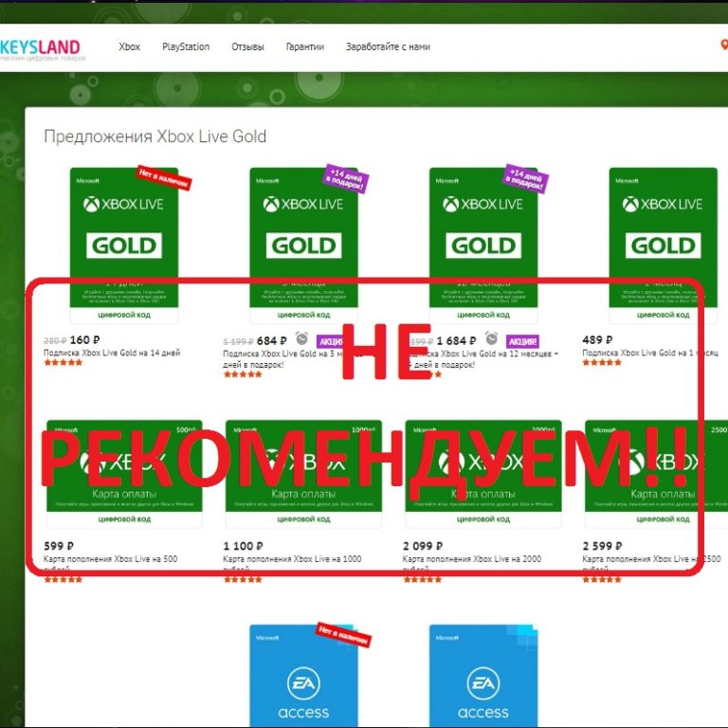Open the Xbox Live Gold 14 days card
The height and width of the screenshot is (728, 728).
pos(124,246)
